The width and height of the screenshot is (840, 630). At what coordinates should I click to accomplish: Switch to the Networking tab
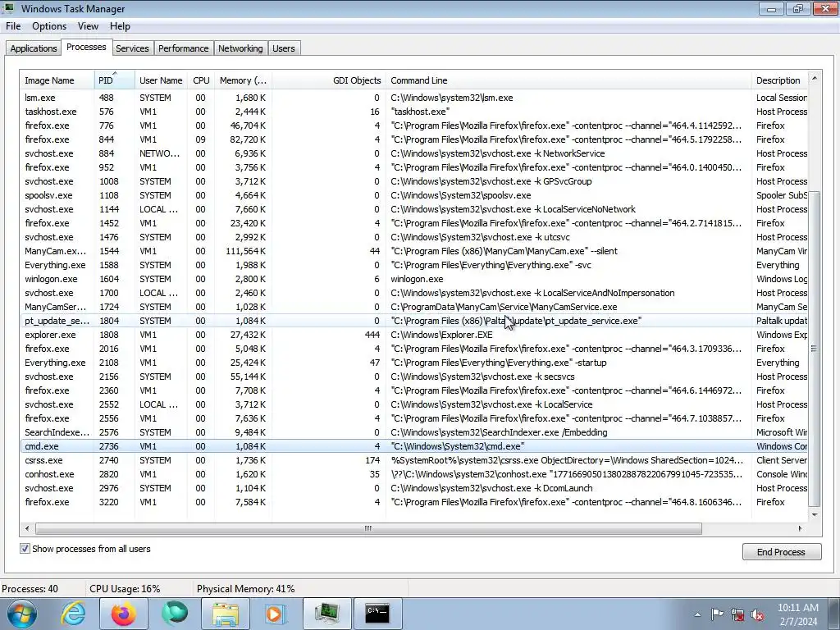[x=240, y=48]
